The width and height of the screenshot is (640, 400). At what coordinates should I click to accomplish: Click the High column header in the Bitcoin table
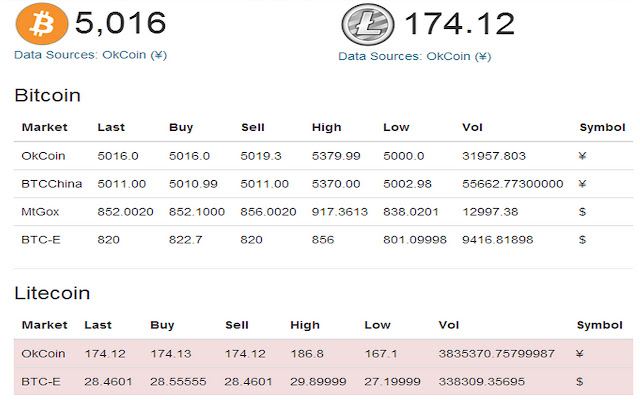click(x=327, y=127)
